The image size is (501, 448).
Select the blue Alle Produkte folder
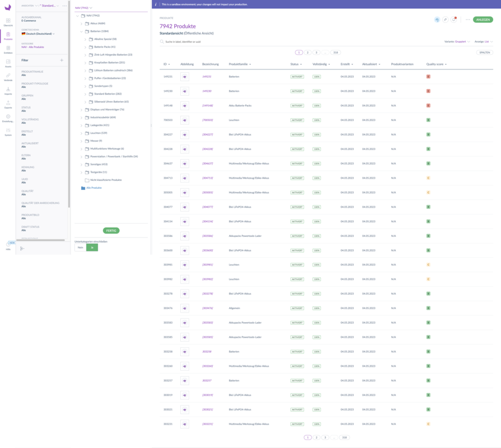tap(91, 188)
